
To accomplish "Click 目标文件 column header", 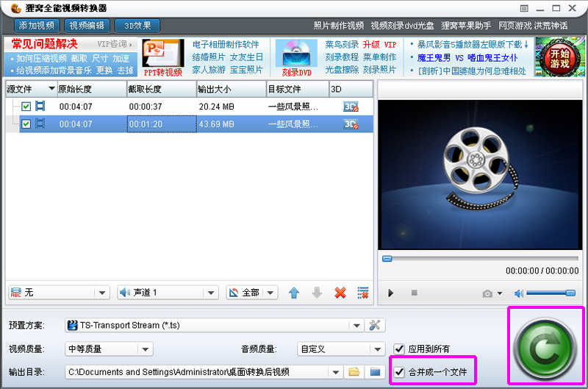I will [298, 89].
